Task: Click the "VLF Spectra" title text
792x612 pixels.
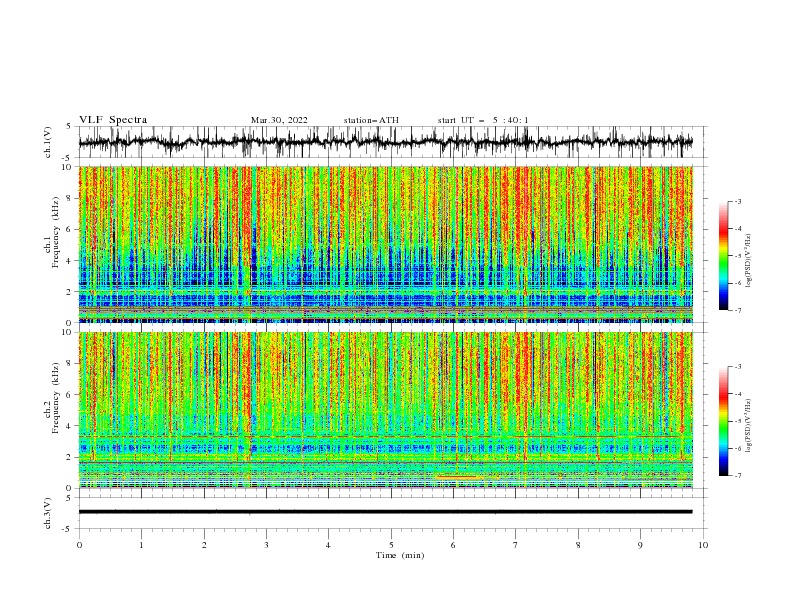Action: (x=113, y=120)
